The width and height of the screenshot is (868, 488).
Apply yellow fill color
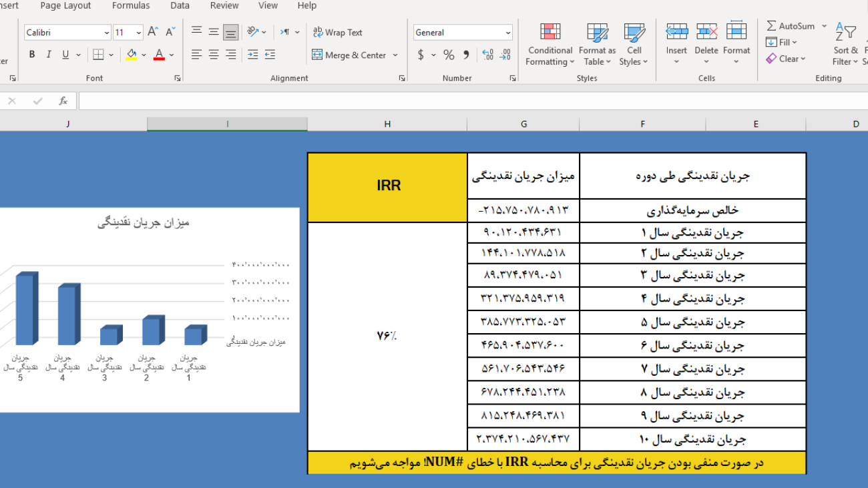(x=132, y=55)
